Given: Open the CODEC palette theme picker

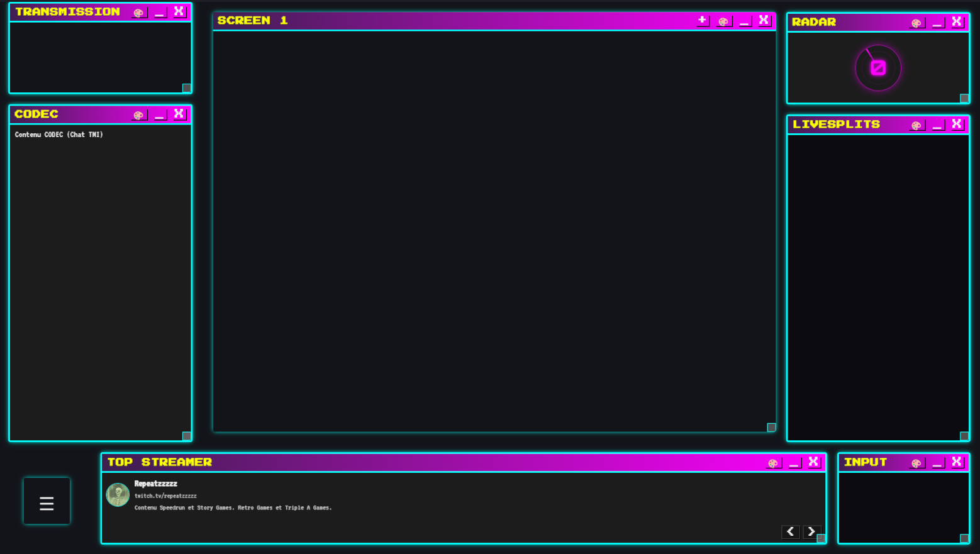Looking at the screenshot, I should [138, 114].
